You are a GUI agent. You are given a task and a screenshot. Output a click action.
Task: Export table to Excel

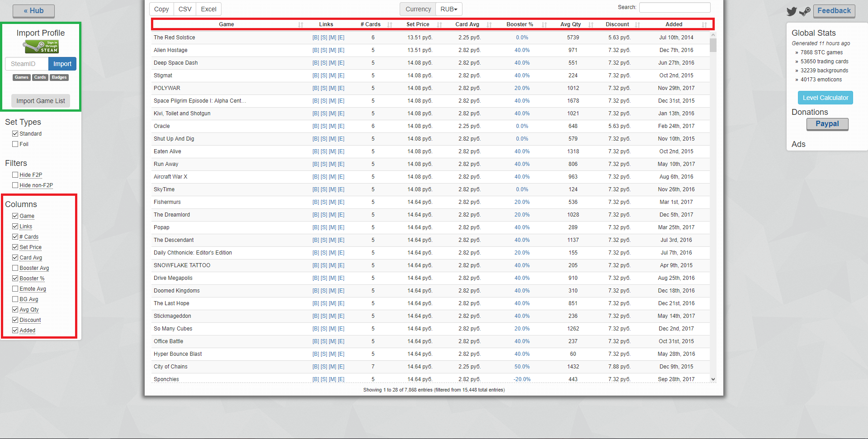pyautogui.click(x=208, y=9)
